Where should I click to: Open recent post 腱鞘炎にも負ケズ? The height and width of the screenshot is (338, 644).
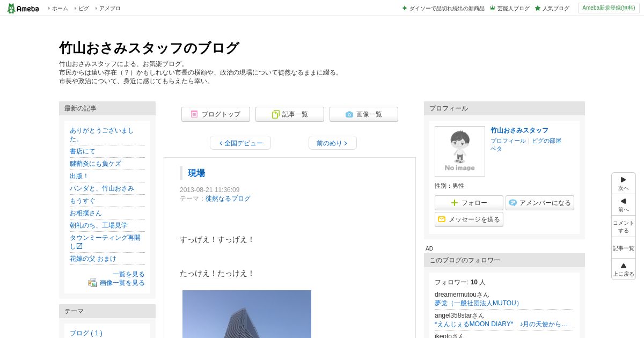96,164
